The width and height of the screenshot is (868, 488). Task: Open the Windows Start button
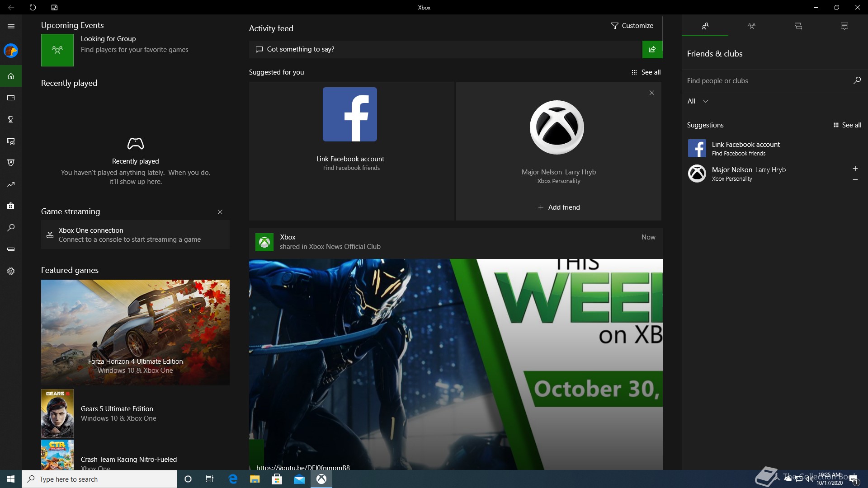[x=11, y=479]
